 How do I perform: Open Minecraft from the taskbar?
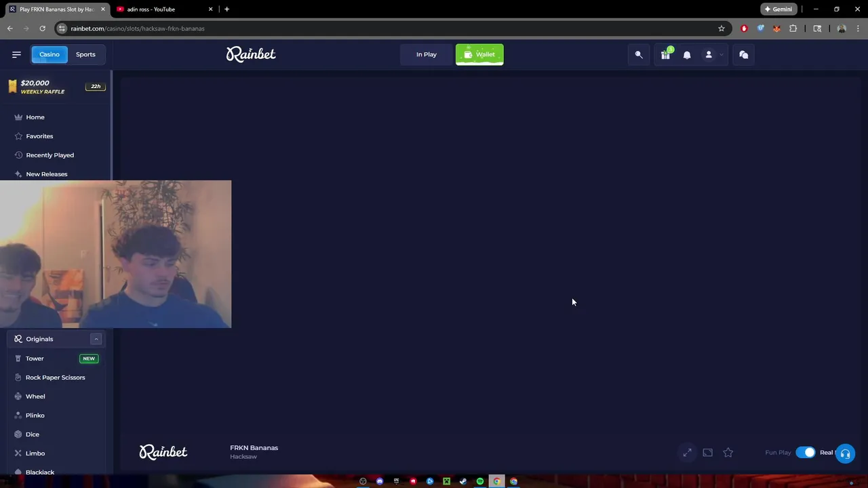[446, 481]
